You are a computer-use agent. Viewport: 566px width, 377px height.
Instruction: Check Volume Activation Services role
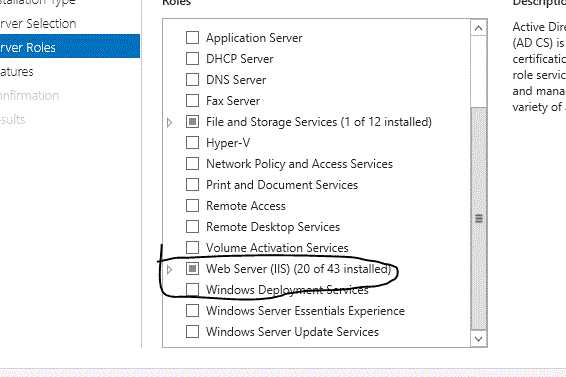point(192,247)
